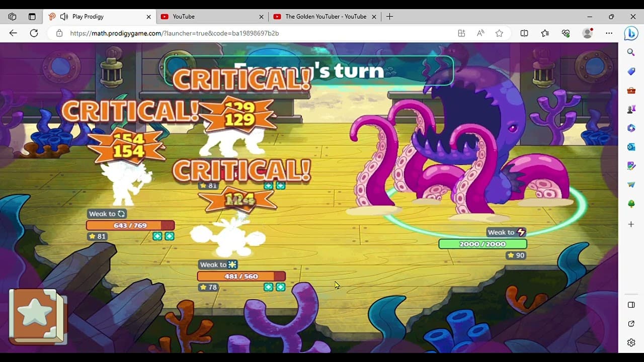Switch to The Golden YouTuber tab

[325, 17]
